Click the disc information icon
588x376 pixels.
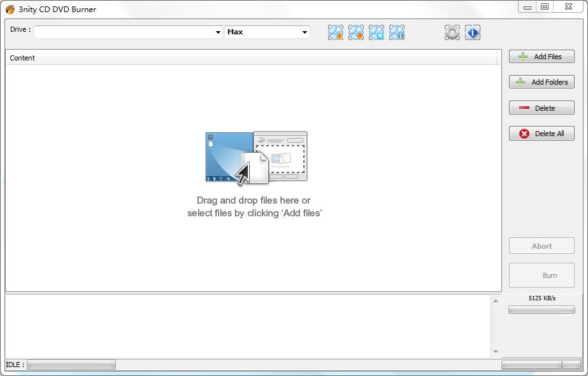(x=397, y=32)
